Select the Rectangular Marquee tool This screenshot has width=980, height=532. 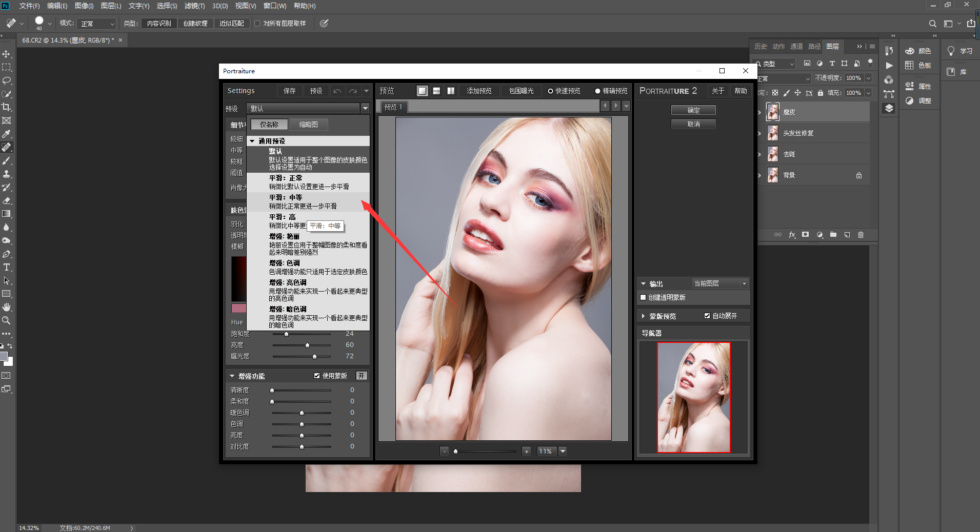(x=7, y=67)
